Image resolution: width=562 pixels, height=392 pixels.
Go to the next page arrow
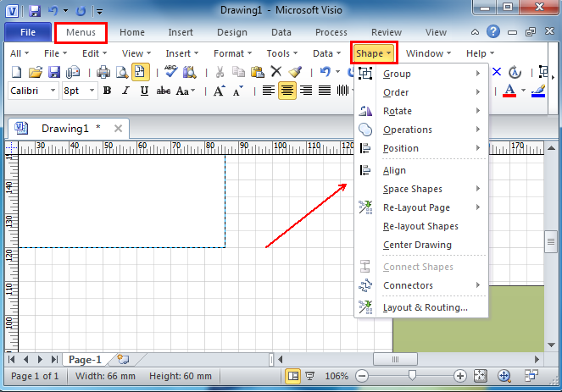point(40,359)
